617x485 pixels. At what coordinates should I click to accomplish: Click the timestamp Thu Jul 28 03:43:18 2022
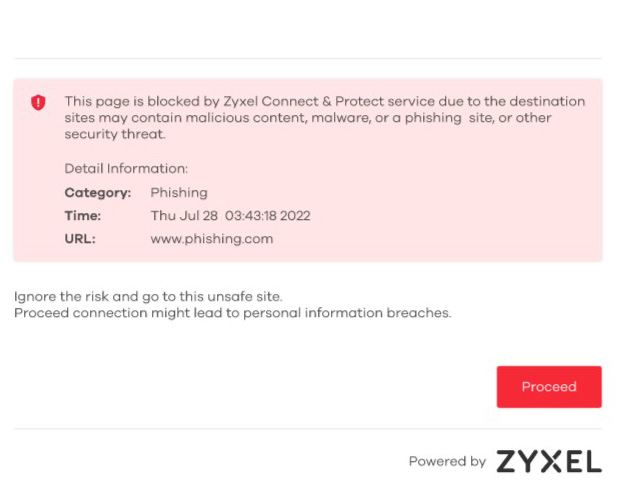click(230, 215)
